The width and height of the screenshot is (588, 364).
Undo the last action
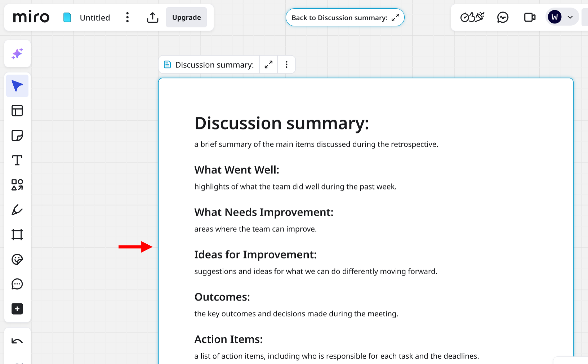(x=17, y=341)
